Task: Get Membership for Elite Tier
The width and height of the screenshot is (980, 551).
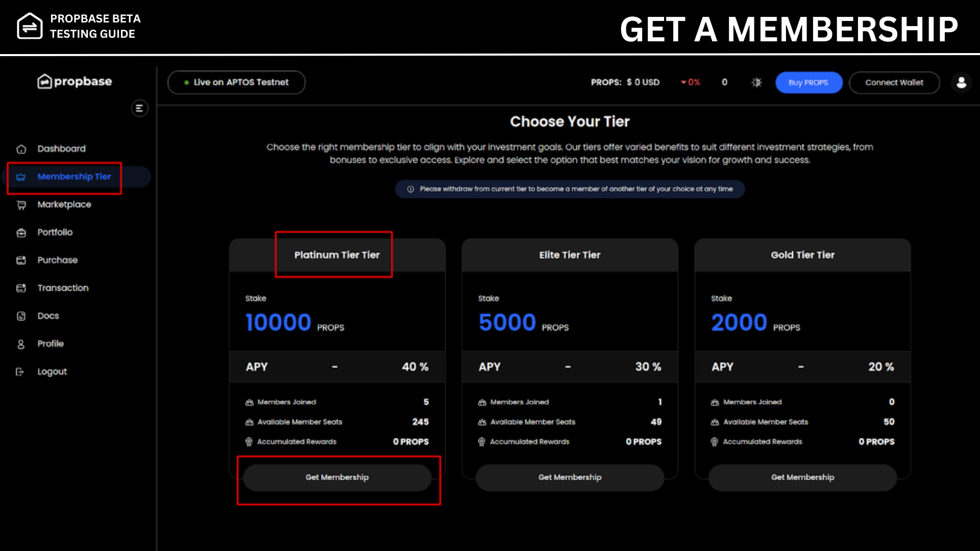Action: coord(570,478)
